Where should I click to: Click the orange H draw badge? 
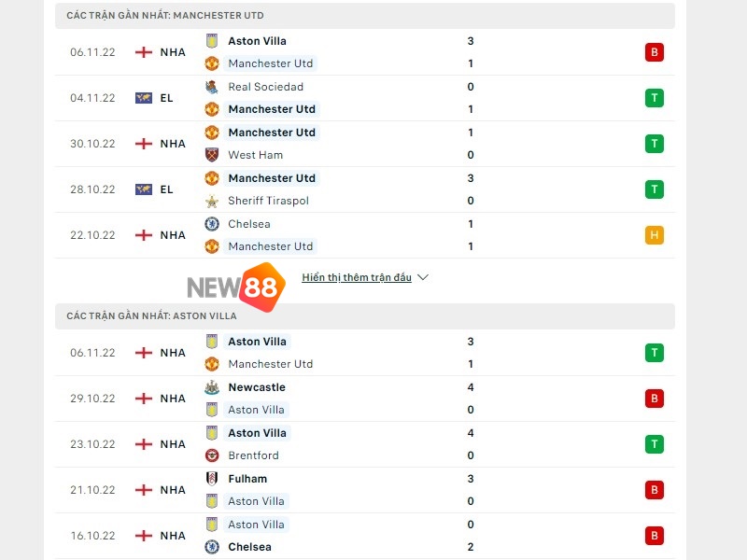click(654, 235)
